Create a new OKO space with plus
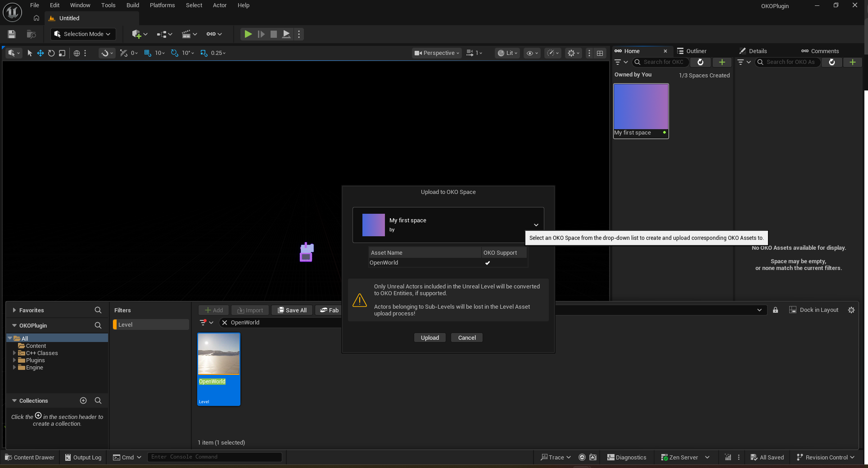The image size is (868, 468). click(x=722, y=62)
